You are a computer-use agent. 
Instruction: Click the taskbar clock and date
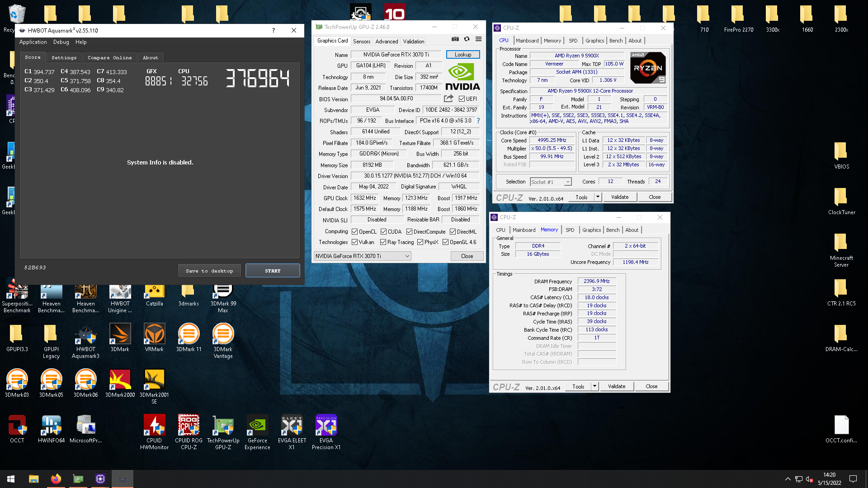(829, 479)
